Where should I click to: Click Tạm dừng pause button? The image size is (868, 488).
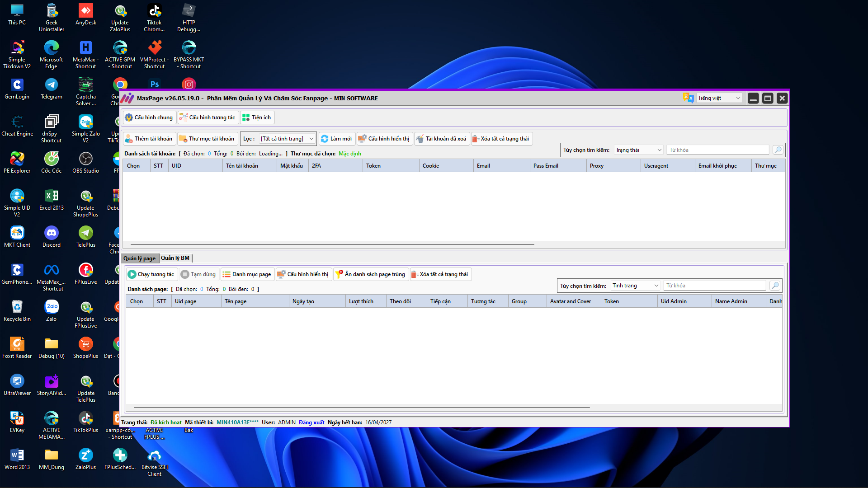(x=198, y=274)
